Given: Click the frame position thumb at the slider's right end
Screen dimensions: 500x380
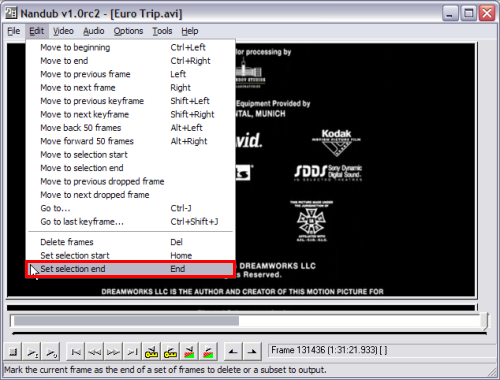Looking at the screenshot, I should tap(485, 321).
